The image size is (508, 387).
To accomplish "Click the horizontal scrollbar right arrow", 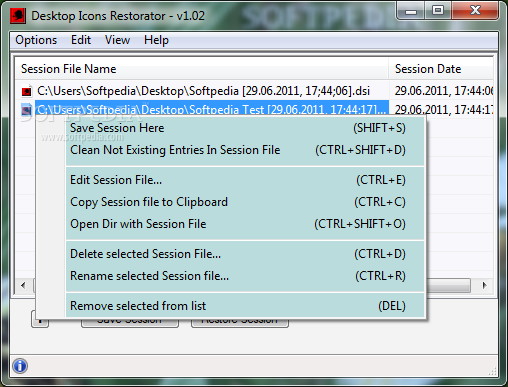I will tap(485, 285).
